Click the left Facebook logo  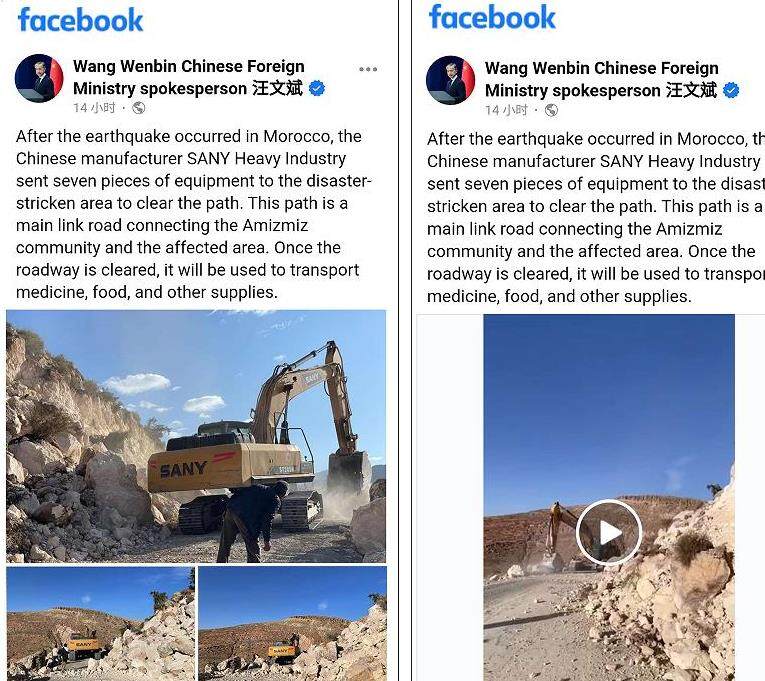click(x=81, y=20)
